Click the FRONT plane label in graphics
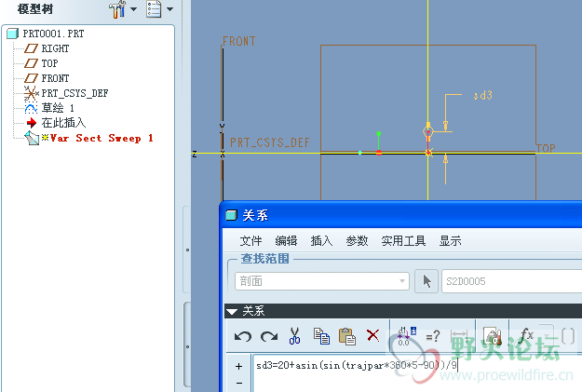The image size is (582, 392). [239, 41]
